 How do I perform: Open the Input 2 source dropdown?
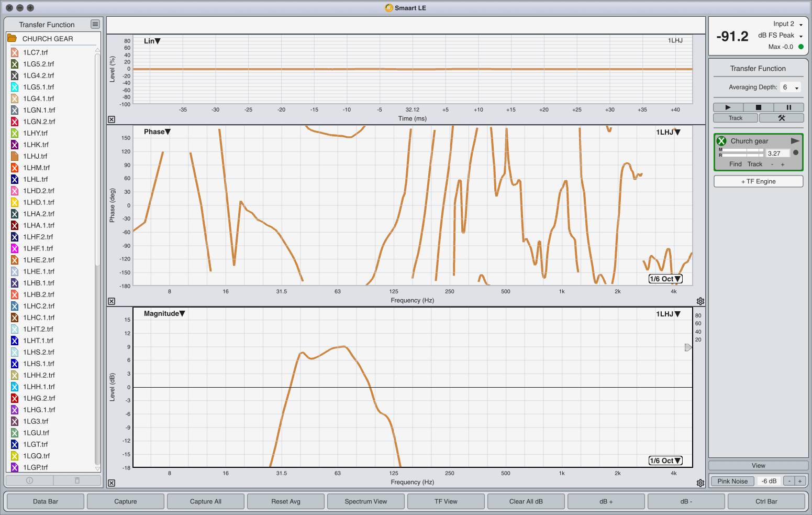click(788, 24)
